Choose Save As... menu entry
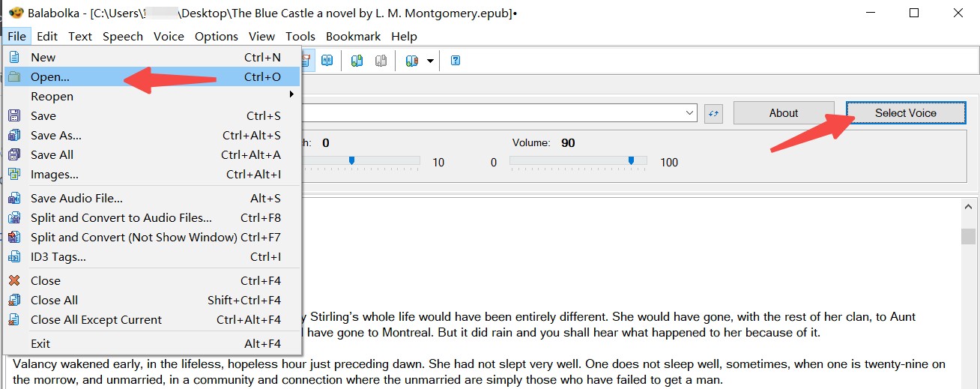Viewport: 980px width, 389px height. [152, 135]
